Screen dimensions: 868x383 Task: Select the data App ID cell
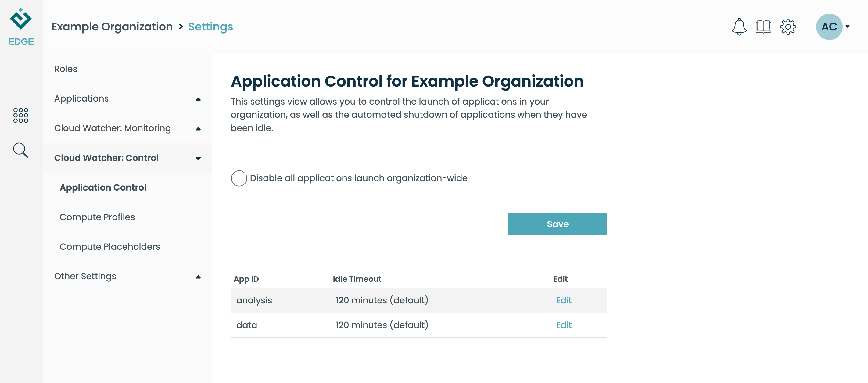tap(246, 325)
